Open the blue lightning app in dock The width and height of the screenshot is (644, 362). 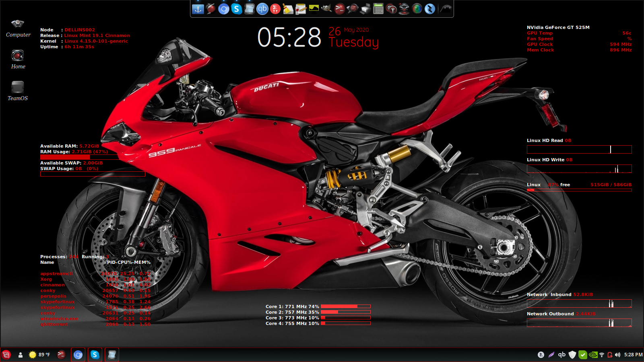(x=429, y=9)
